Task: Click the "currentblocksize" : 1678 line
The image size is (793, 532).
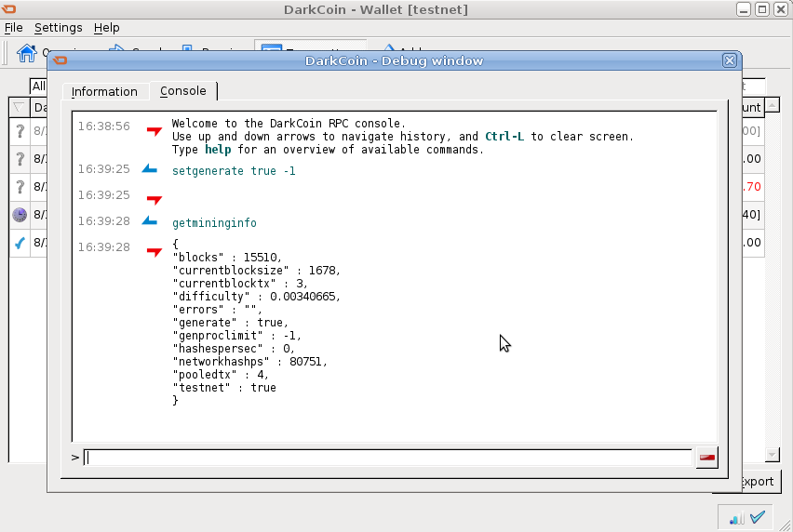Action: pos(256,271)
